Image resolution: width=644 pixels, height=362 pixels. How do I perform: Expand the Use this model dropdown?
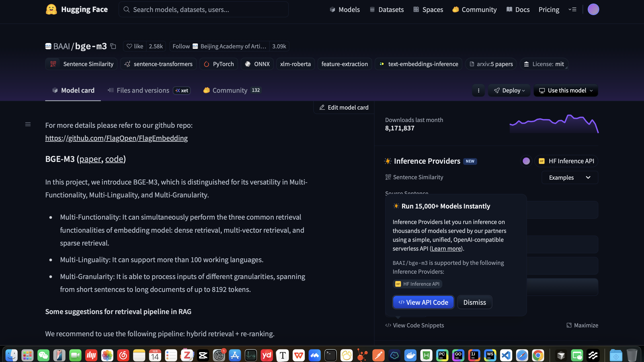point(566,90)
